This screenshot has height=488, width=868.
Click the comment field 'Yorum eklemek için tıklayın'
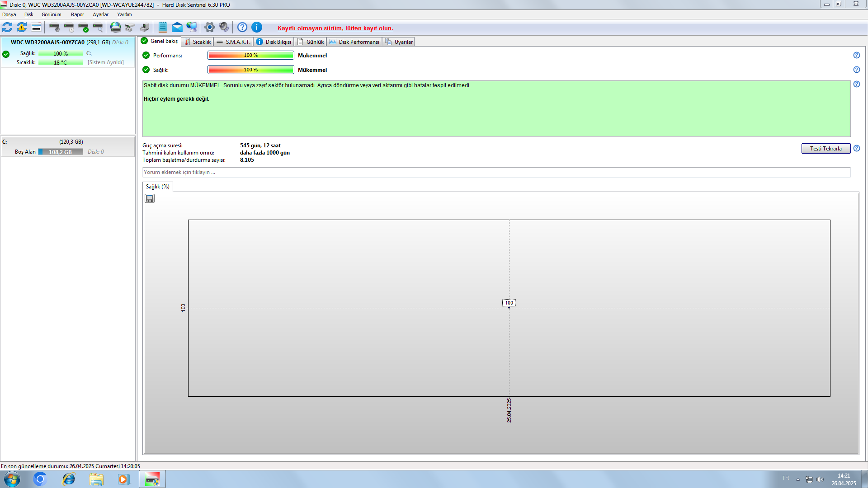[496, 172]
